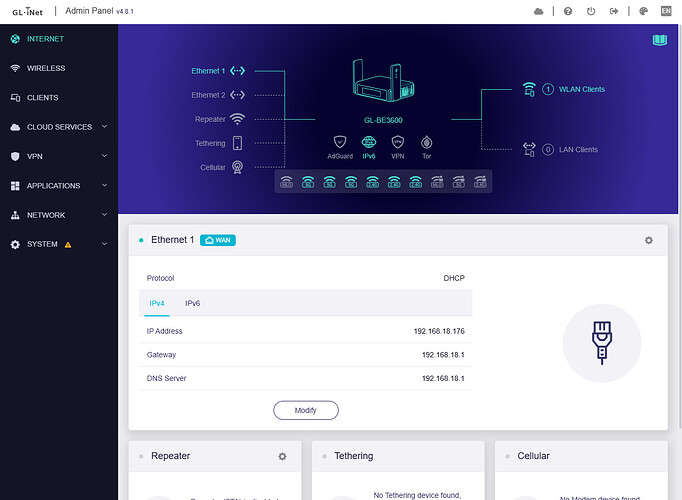The image size is (682, 500).
Task: Click the Cellular card title
Action: coord(533,456)
